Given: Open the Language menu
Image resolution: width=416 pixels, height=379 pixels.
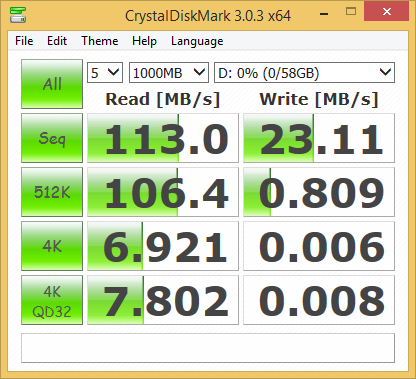Looking at the screenshot, I should (197, 41).
